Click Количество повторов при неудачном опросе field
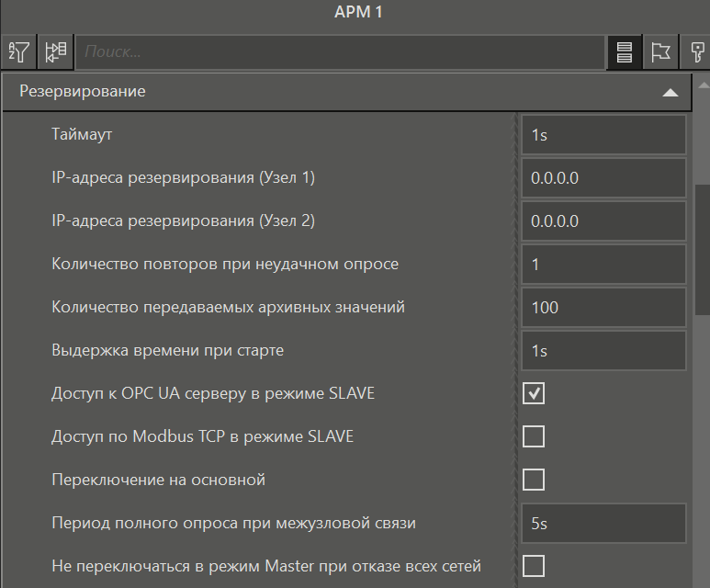 tap(603, 265)
